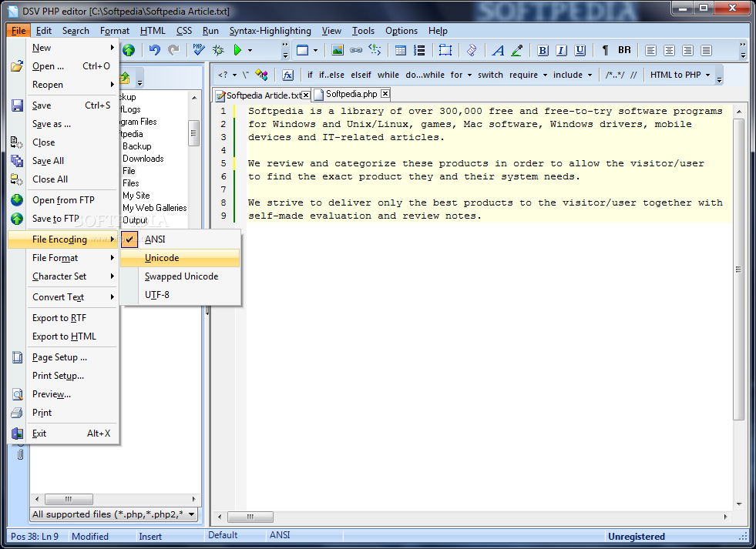This screenshot has width=756, height=549.
Task: Click the insert hyperlink chain icon
Action: pyautogui.click(x=356, y=50)
